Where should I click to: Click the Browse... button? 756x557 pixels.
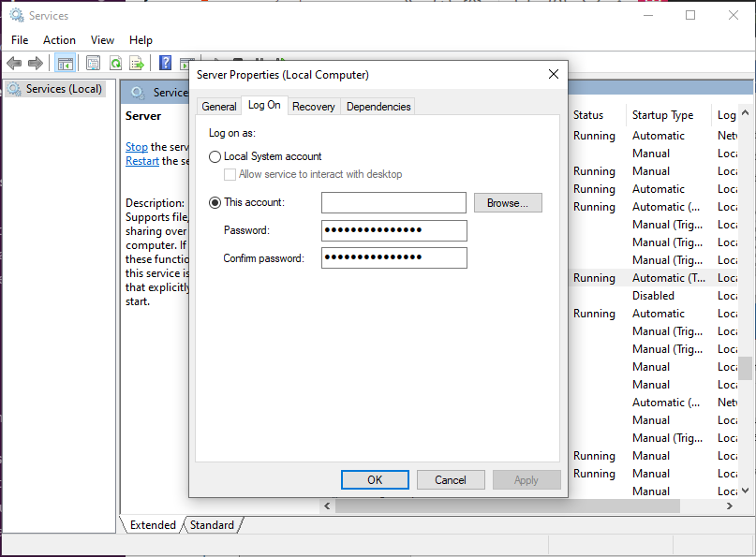(508, 203)
